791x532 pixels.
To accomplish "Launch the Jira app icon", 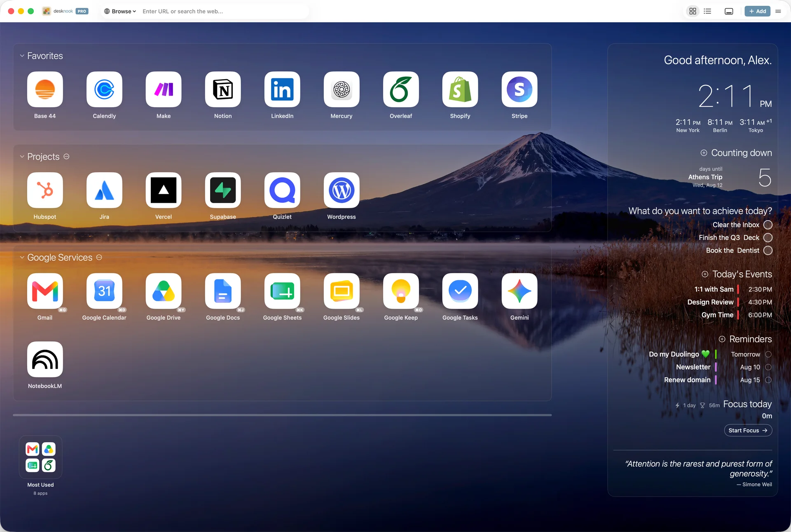I will coord(104,190).
